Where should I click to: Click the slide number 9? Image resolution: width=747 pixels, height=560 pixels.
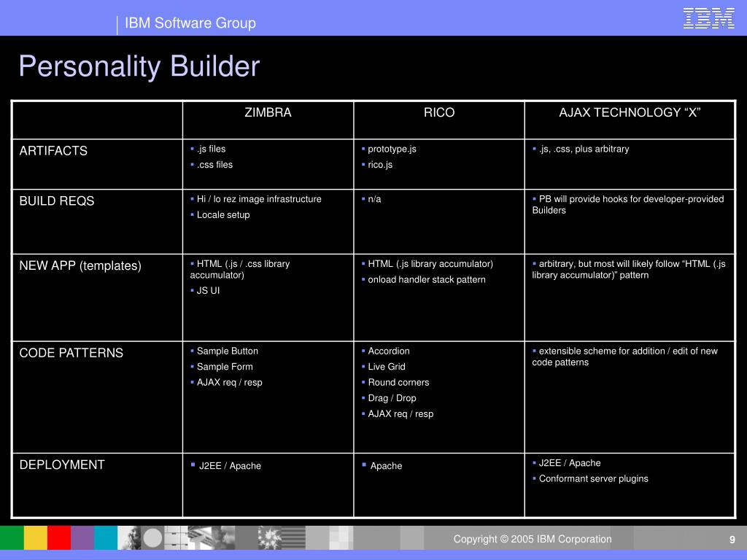(x=732, y=540)
